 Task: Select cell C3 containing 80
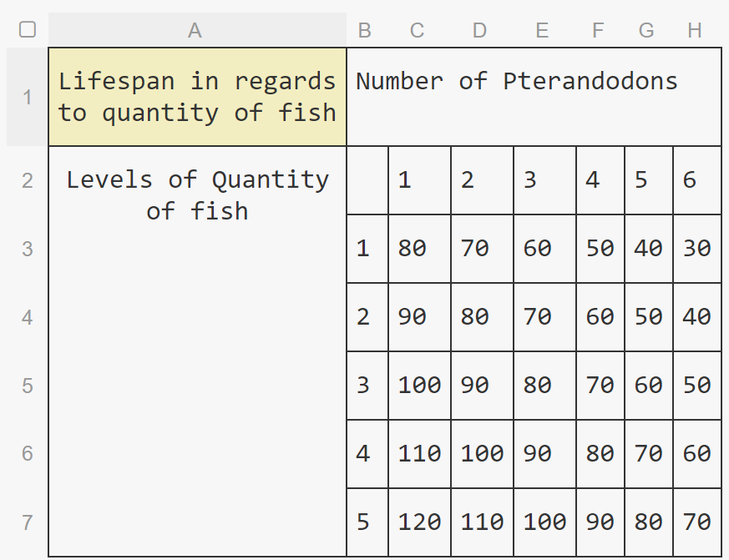coord(419,248)
